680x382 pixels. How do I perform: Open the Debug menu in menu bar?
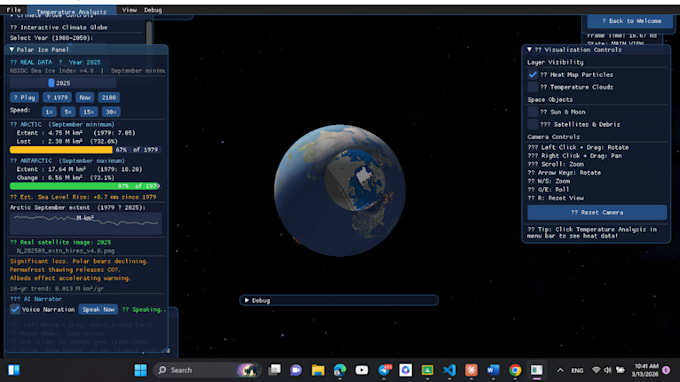(x=153, y=10)
